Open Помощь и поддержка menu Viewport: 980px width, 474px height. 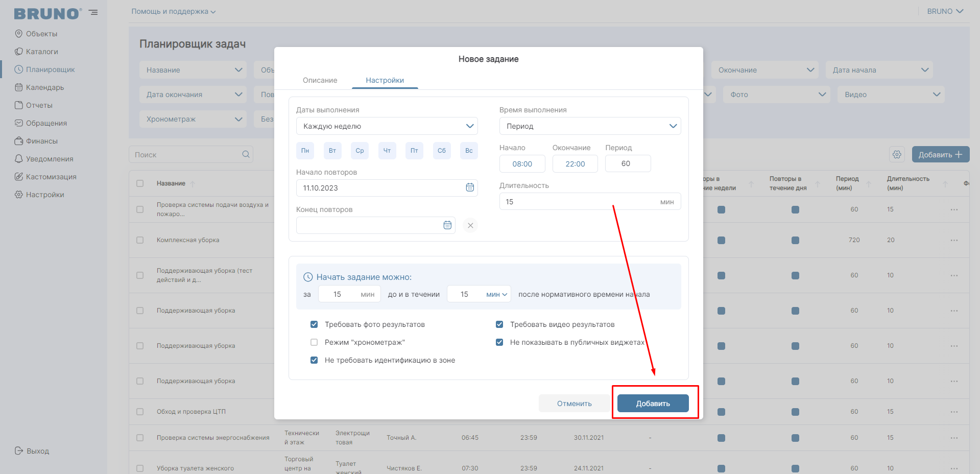pos(174,11)
